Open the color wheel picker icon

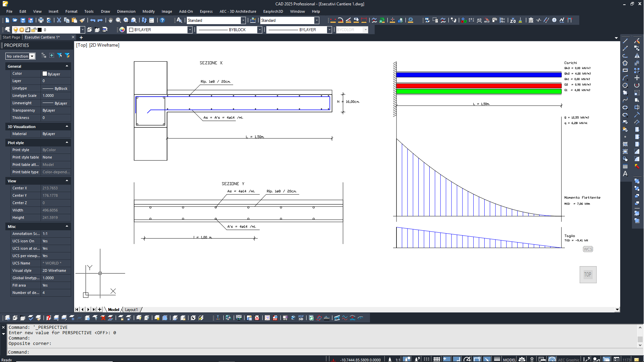tap(122, 30)
